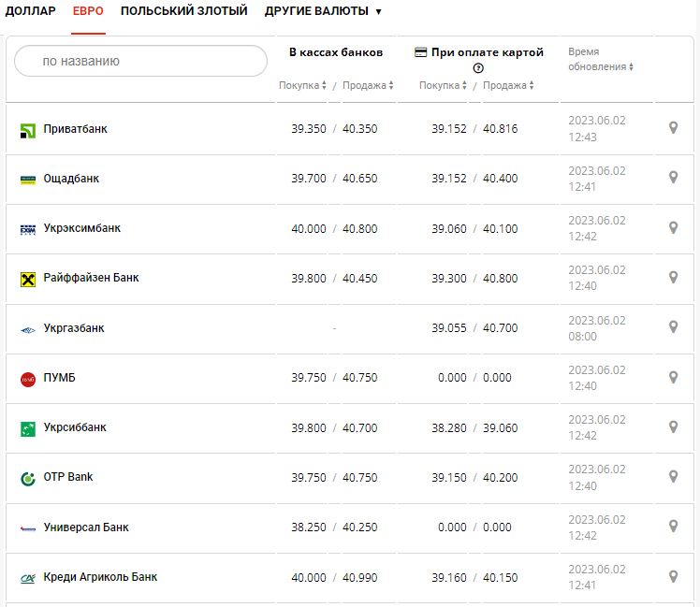Click the location pin for Ощадбанк row
Image resolution: width=700 pixels, height=607 pixels.
[x=673, y=178]
